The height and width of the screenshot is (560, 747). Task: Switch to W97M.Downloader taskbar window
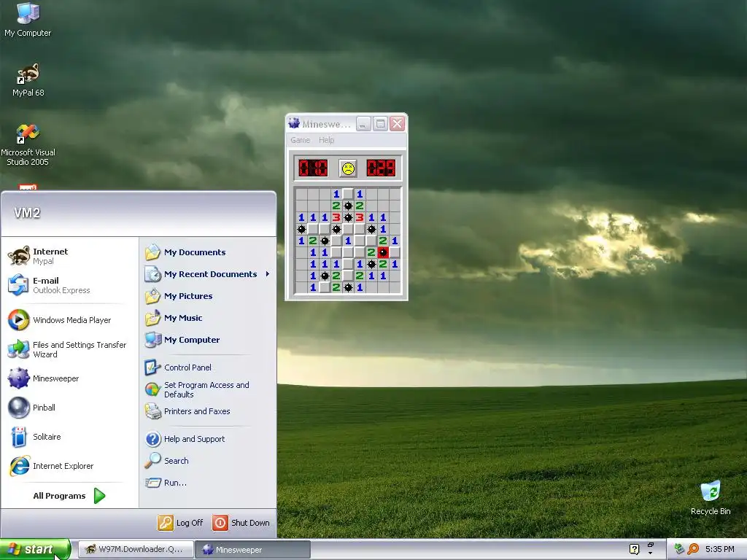pyautogui.click(x=136, y=550)
